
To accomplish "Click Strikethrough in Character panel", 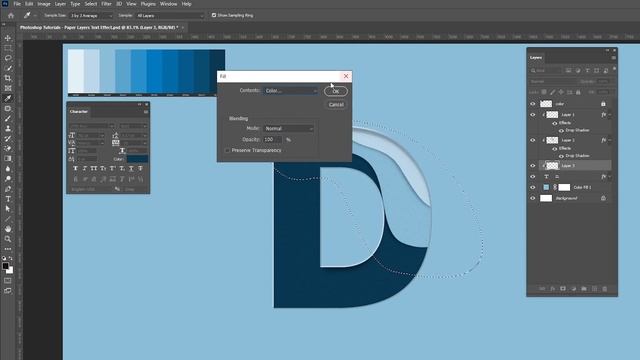I will [x=140, y=168].
